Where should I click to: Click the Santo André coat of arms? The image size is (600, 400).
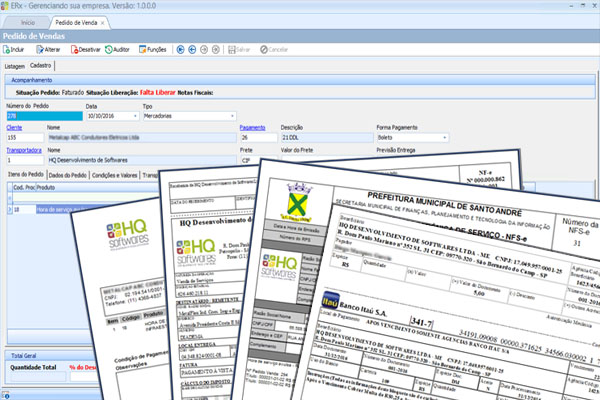click(x=298, y=203)
